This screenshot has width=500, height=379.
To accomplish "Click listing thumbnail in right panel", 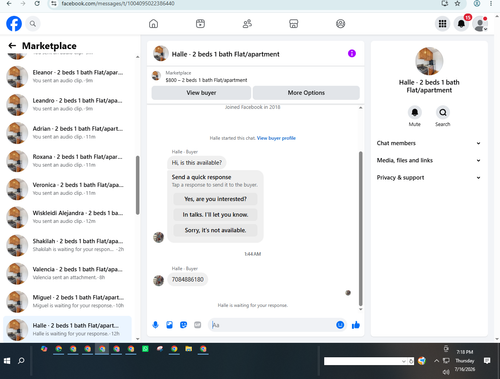I will (429, 61).
